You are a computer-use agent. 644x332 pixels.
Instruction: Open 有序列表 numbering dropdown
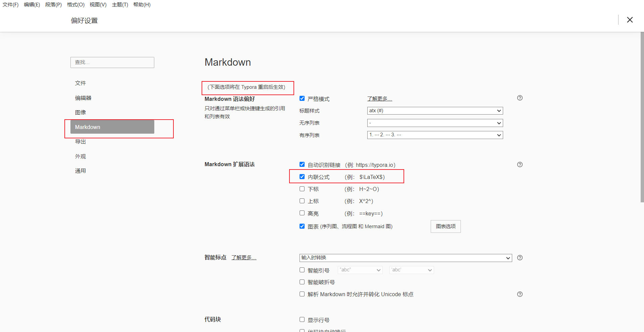(x=435, y=135)
